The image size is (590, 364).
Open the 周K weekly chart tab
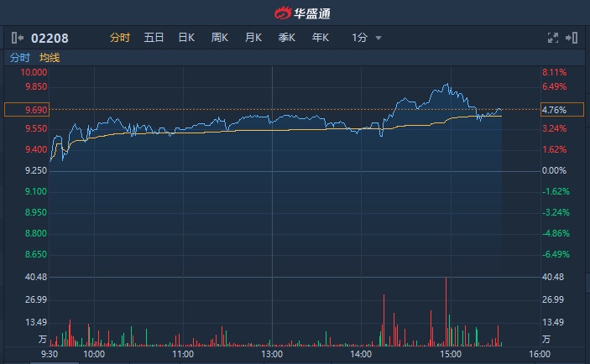point(220,37)
